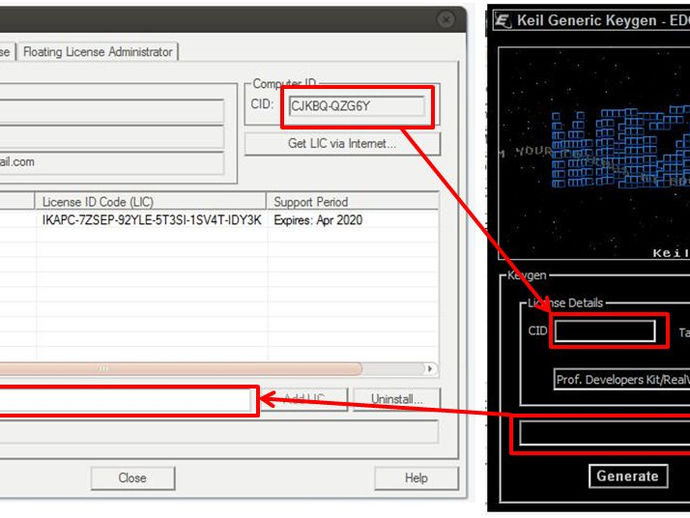Click the Generate button in Keygen
Viewport: 690px width, 518px height.
coord(628,476)
